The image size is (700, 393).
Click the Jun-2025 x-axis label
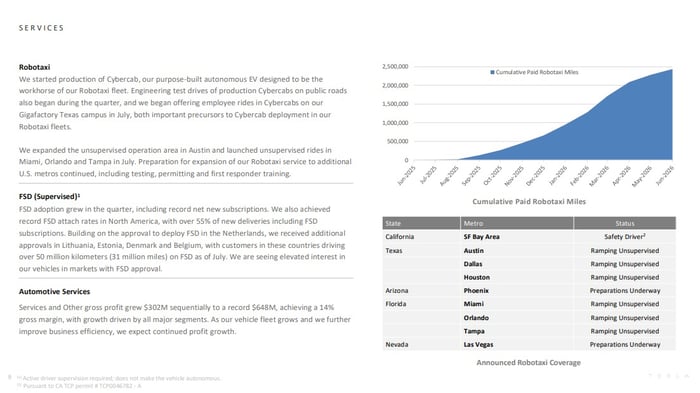pyautogui.click(x=407, y=175)
